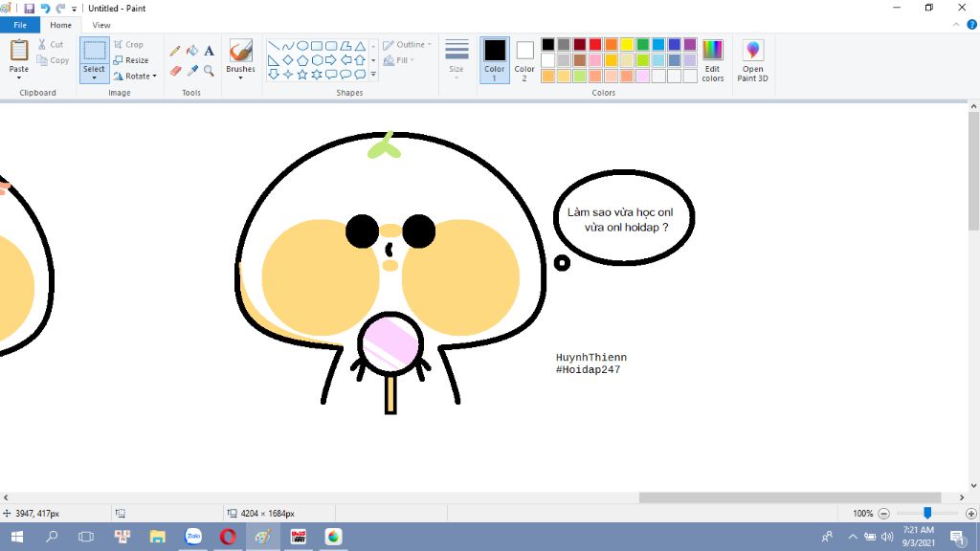Switch to the View tab

click(100, 25)
